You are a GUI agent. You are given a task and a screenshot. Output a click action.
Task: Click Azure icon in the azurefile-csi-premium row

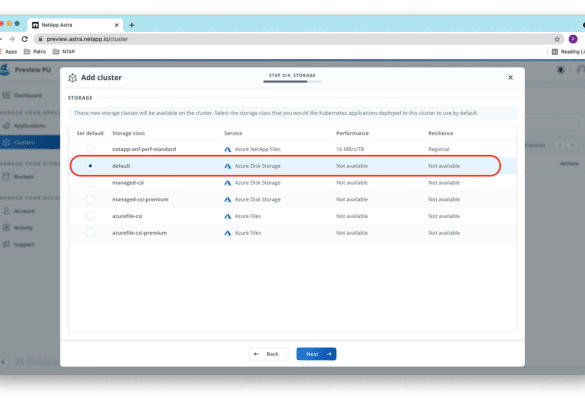pos(228,233)
